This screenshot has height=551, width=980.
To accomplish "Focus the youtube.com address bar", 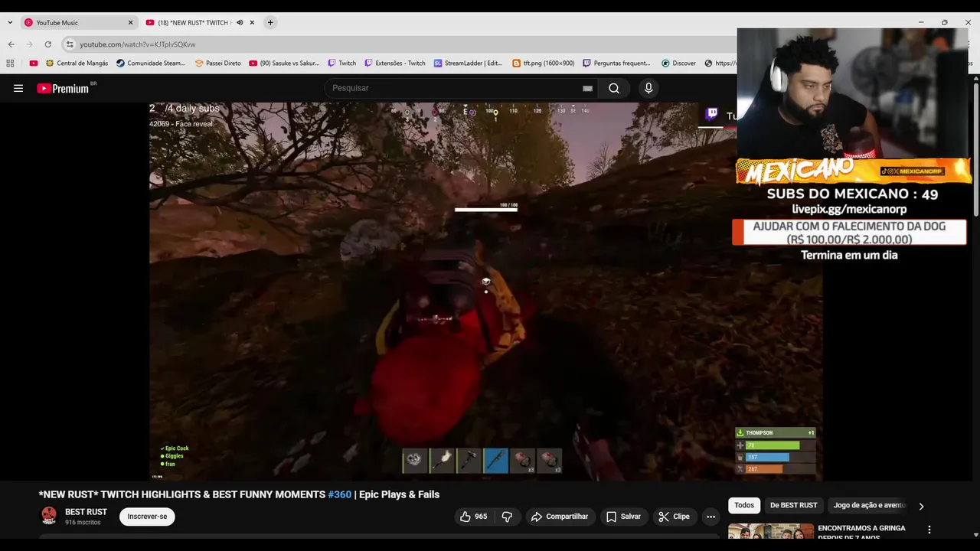I will point(398,44).
